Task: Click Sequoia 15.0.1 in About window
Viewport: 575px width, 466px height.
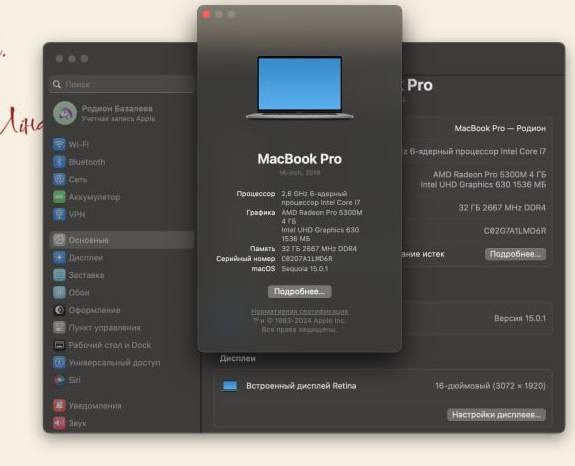Action: coord(305,269)
